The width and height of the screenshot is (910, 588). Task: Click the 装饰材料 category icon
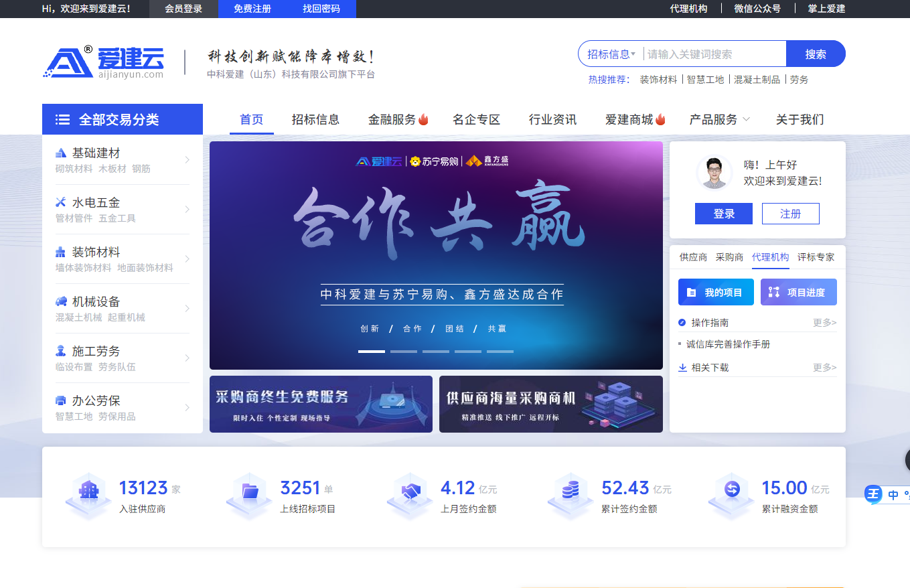click(x=61, y=252)
